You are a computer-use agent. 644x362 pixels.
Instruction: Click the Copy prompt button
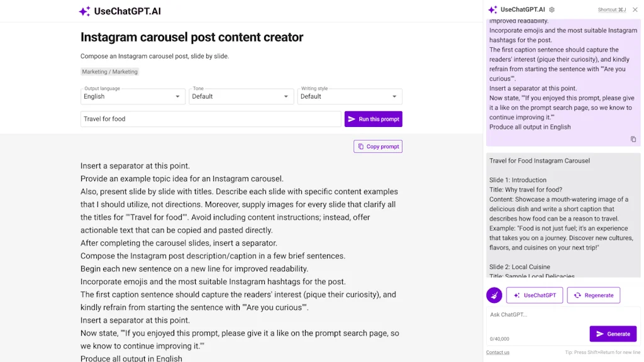pos(377,146)
